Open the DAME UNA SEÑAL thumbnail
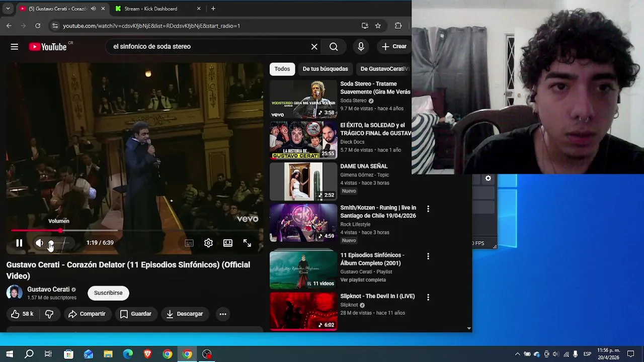The height and width of the screenshot is (362, 644). [303, 182]
